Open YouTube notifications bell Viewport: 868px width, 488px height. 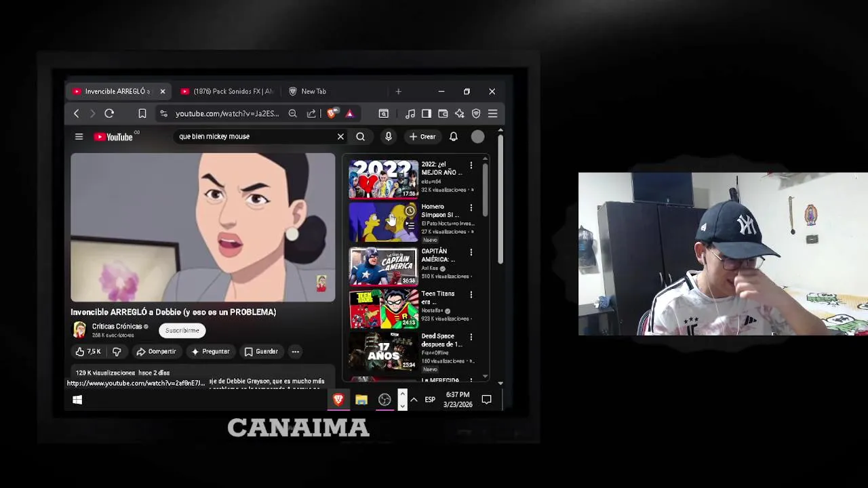tap(454, 137)
